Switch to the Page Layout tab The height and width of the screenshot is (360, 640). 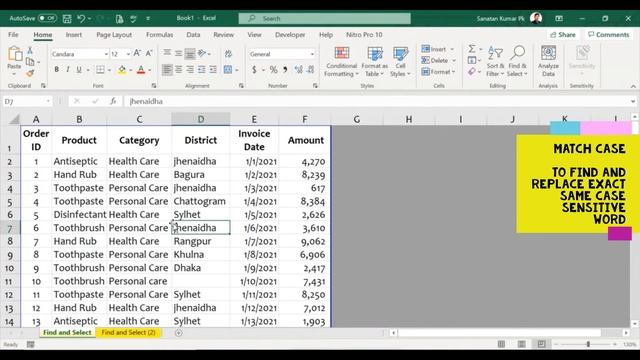(114, 35)
